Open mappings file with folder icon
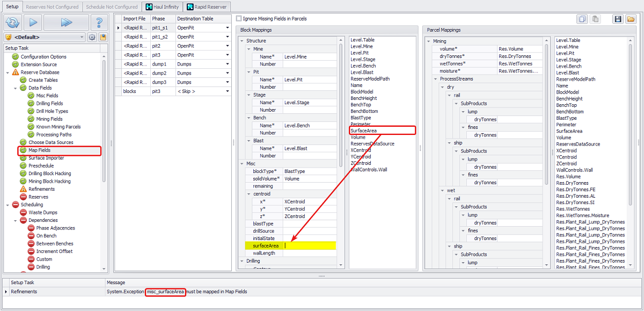 [x=631, y=19]
